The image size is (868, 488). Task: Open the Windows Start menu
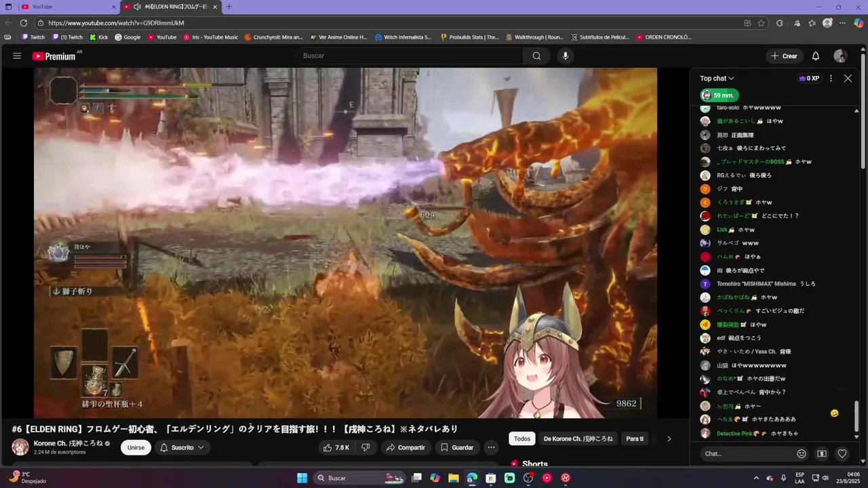click(302, 478)
